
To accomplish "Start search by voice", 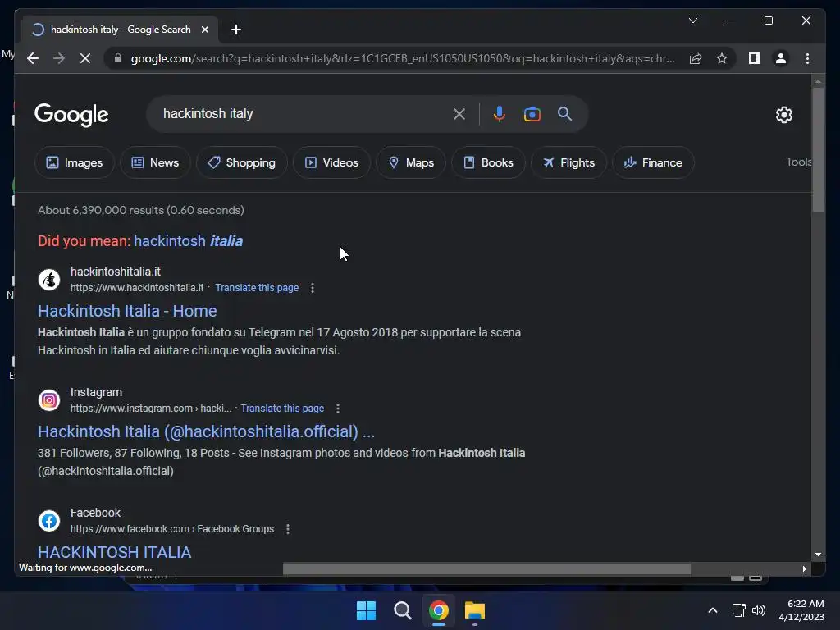I will (500, 113).
